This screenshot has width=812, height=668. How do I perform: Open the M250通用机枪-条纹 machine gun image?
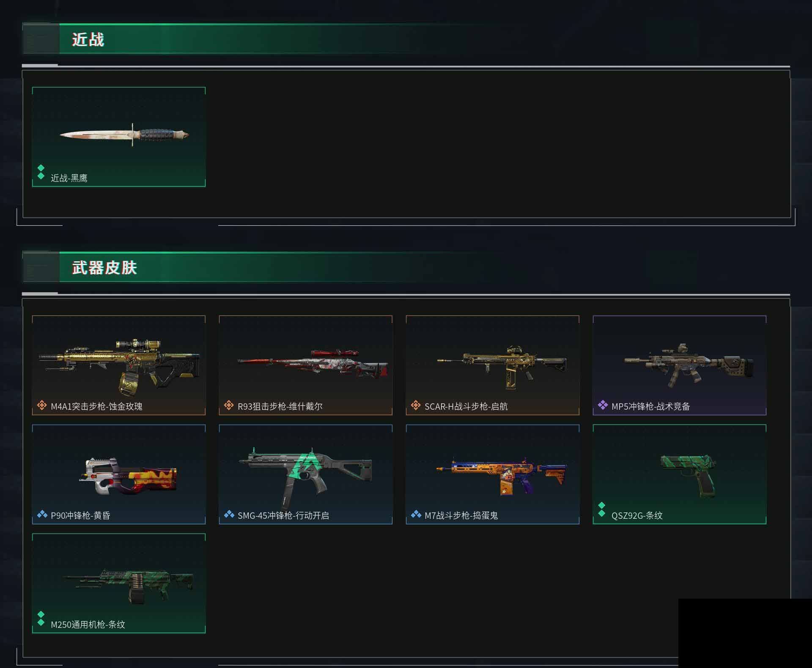129,586
